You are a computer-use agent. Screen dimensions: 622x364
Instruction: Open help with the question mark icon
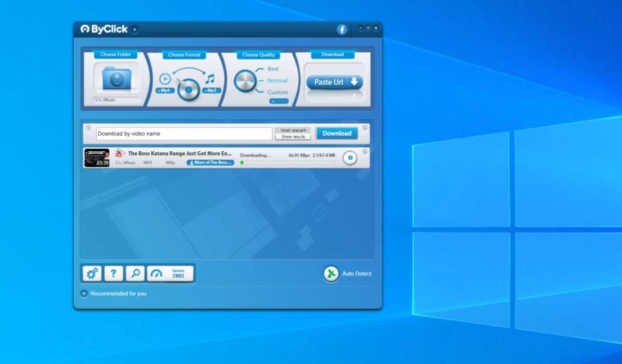[114, 274]
